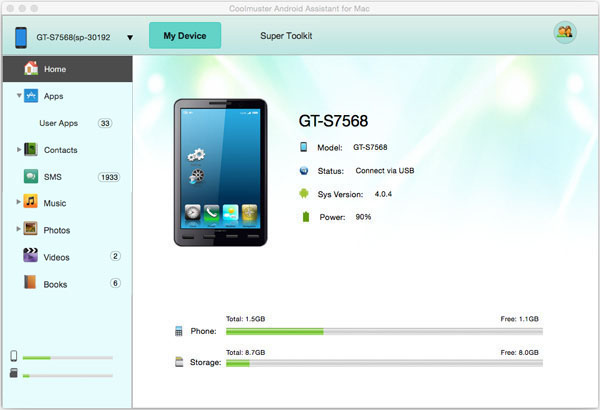
Task: Click the phone preview image
Action: tap(220, 174)
